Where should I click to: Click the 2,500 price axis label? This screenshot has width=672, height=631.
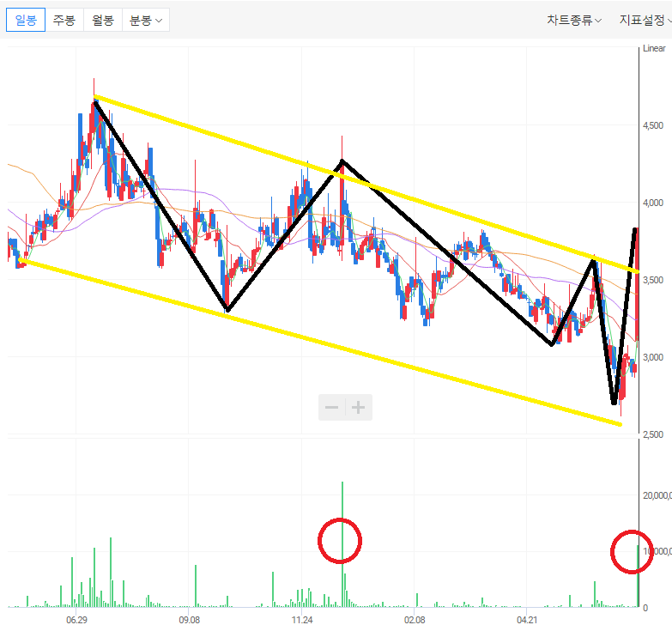click(x=653, y=434)
